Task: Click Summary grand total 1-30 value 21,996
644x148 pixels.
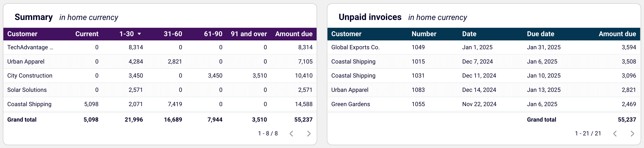Action: click(134, 120)
